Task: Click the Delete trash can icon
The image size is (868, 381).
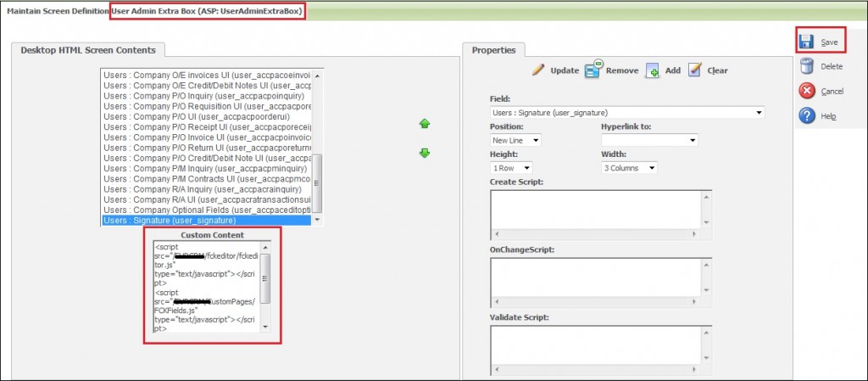Action: coord(808,66)
